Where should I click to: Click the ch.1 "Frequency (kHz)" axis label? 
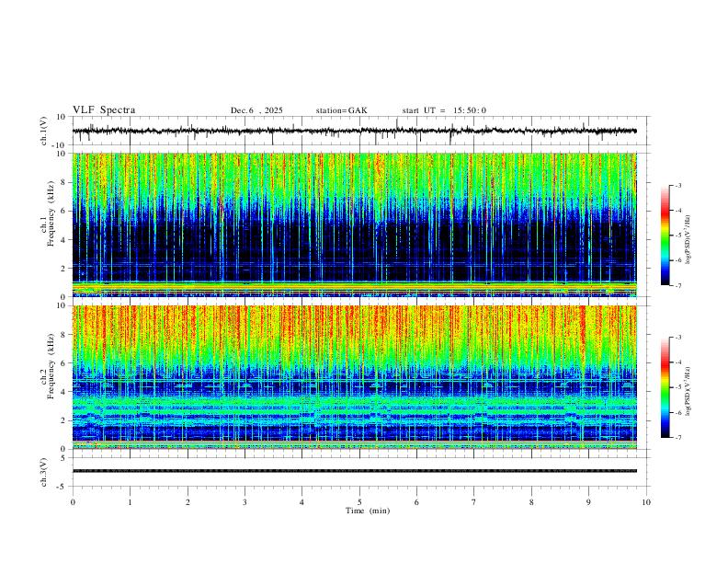click(50, 213)
